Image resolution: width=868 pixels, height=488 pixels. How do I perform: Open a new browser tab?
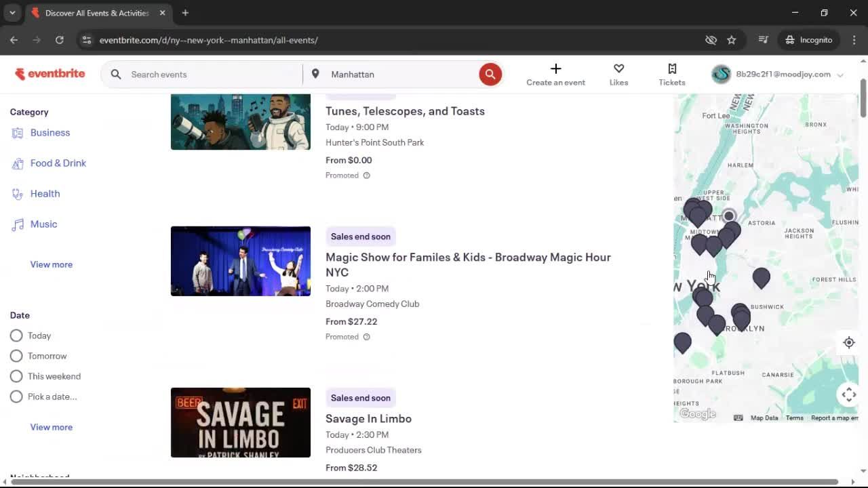click(x=185, y=13)
